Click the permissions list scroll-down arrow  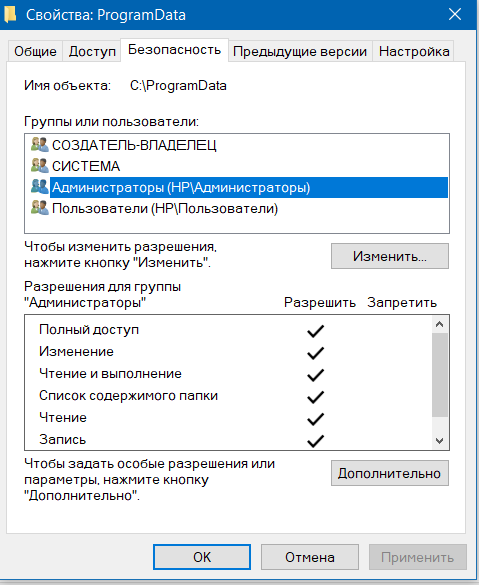point(439,441)
